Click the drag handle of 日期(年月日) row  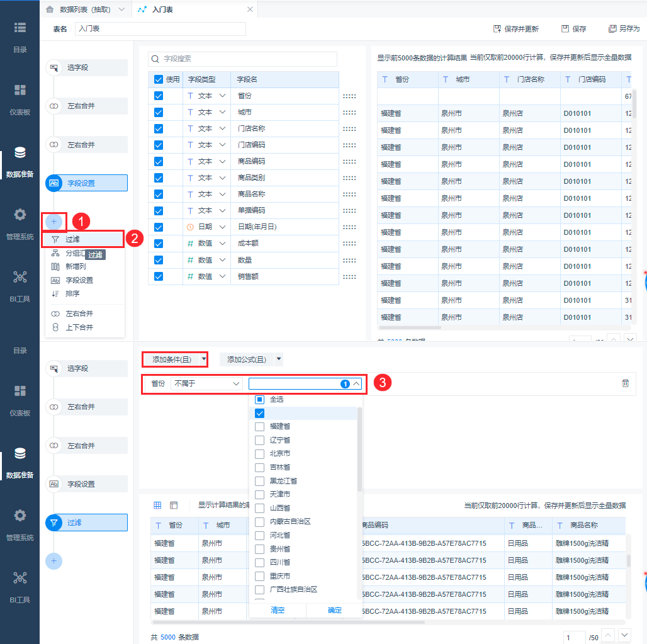(349, 227)
